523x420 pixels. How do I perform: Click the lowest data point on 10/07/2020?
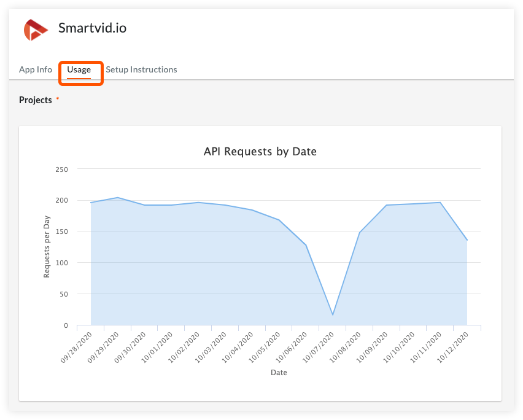tap(333, 315)
